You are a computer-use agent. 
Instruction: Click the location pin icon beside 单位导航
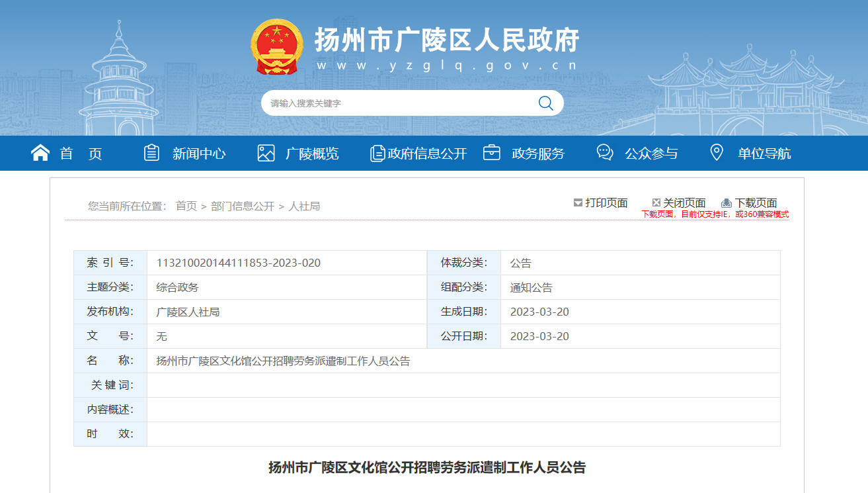pos(716,153)
